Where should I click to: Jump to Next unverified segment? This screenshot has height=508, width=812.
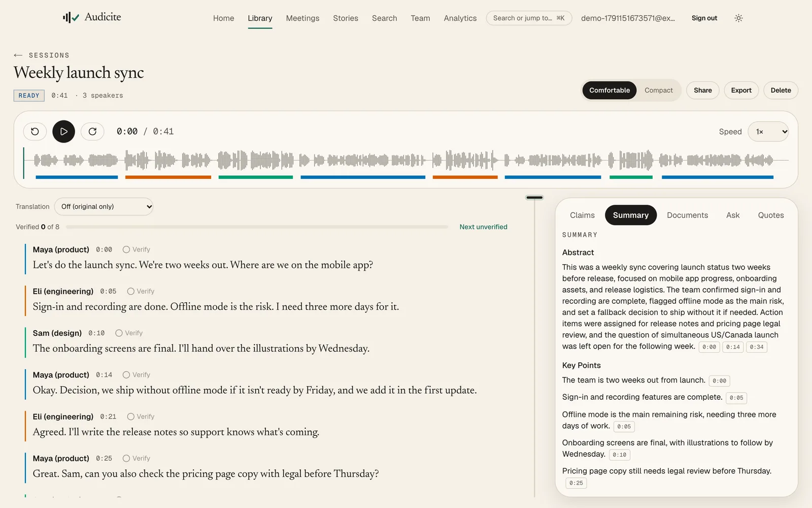(483, 227)
